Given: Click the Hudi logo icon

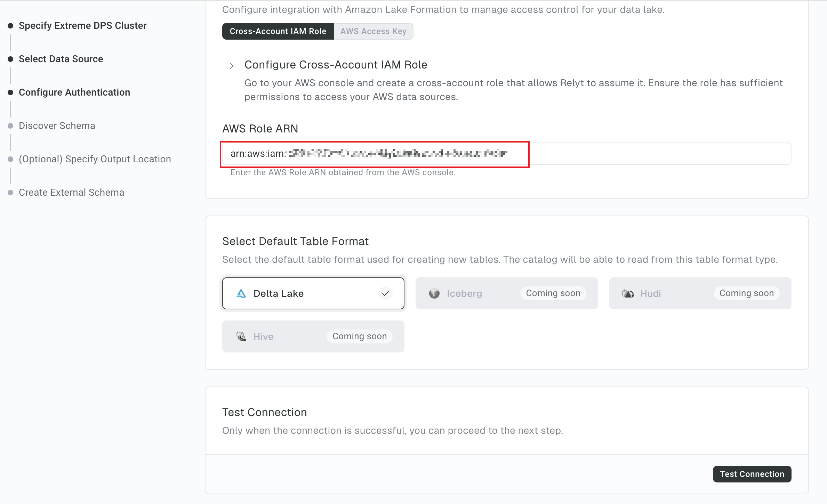Looking at the screenshot, I should click(x=628, y=293).
